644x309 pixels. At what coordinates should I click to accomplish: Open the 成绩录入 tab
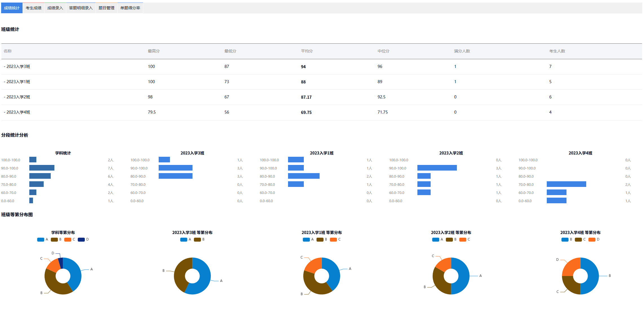[x=55, y=8]
